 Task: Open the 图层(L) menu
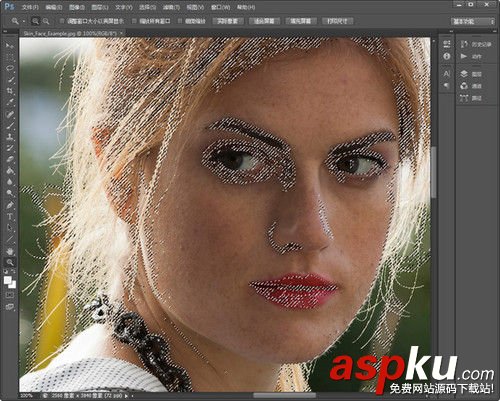99,7
